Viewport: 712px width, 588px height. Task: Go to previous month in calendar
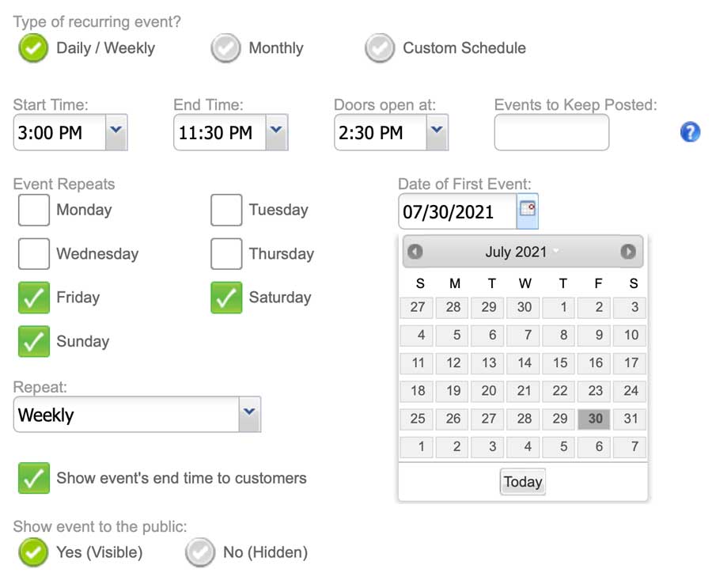(415, 252)
